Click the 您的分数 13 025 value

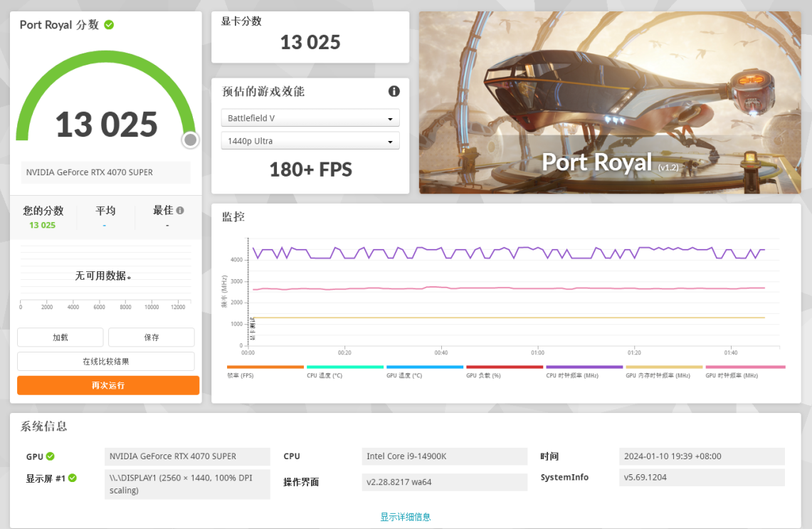click(x=43, y=225)
